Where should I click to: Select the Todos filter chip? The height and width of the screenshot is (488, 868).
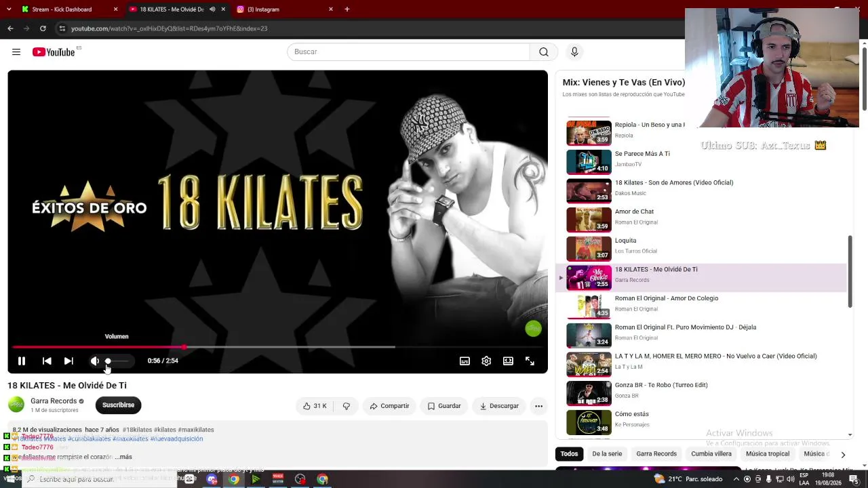[570, 454]
